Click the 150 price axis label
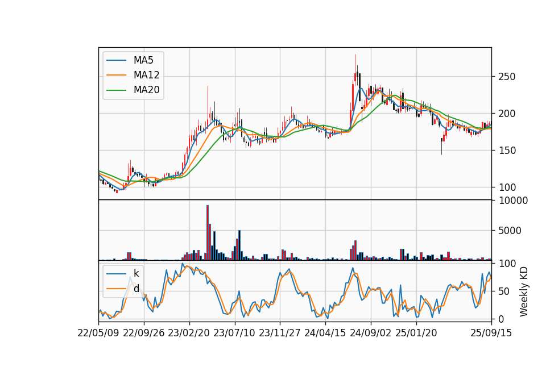This screenshot has height=392, width=546. (507, 150)
